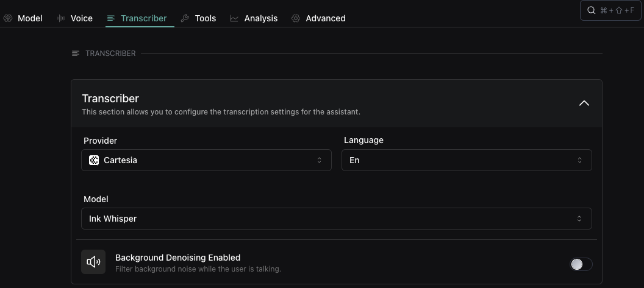Enable the Background Denoising switch
This screenshot has height=288, width=644.
(581, 264)
